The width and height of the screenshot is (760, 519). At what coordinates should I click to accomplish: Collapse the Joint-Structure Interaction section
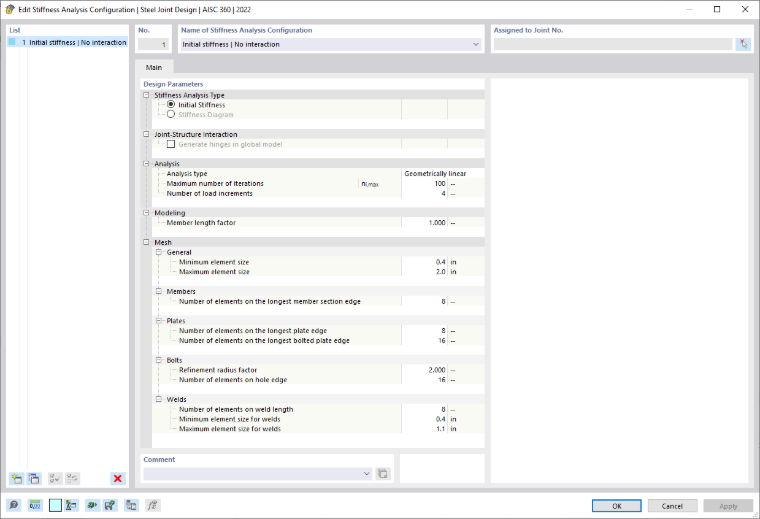click(x=146, y=134)
